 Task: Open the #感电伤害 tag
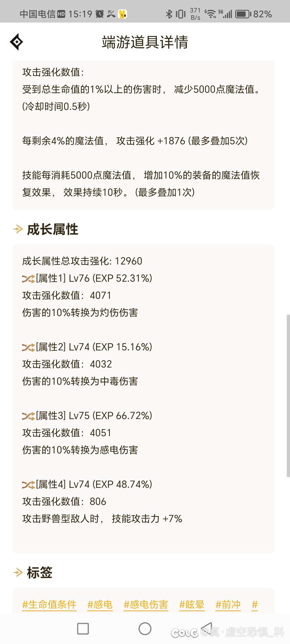146,605
